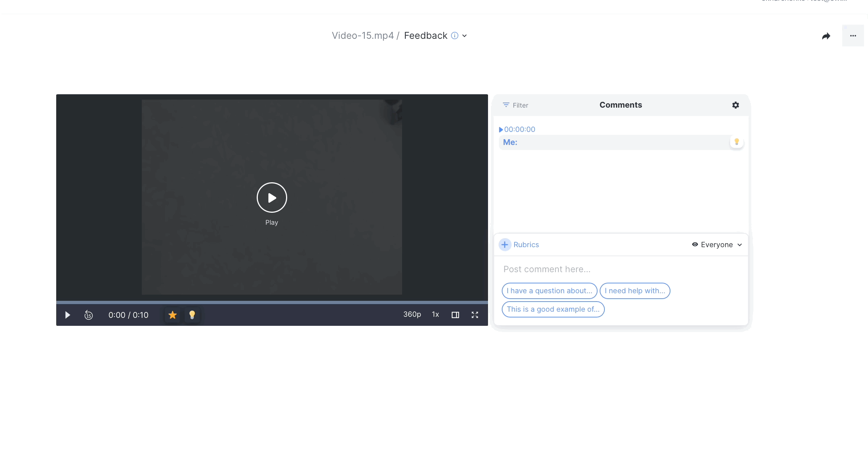Change the 1x playback speed

coord(435,315)
